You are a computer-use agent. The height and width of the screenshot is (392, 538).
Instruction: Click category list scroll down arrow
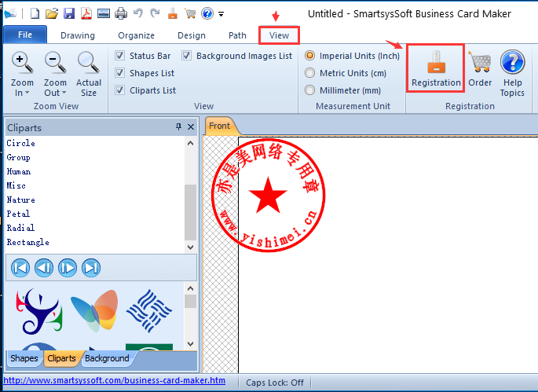pos(190,247)
